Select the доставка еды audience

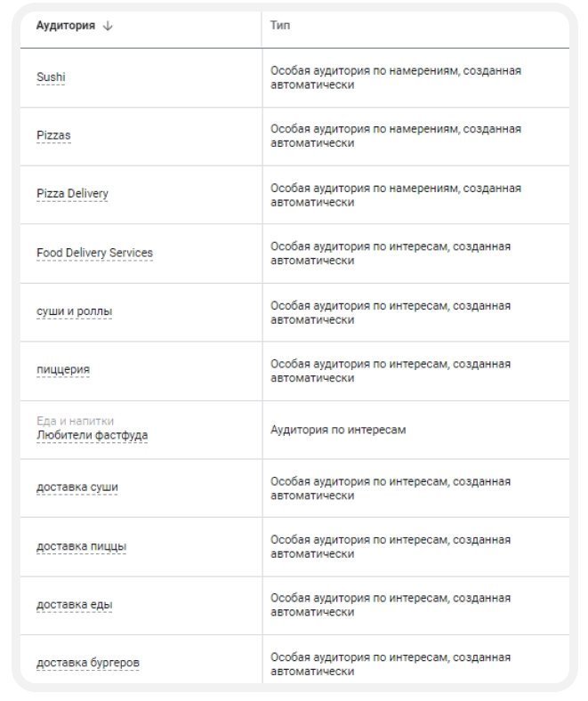[x=74, y=605]
